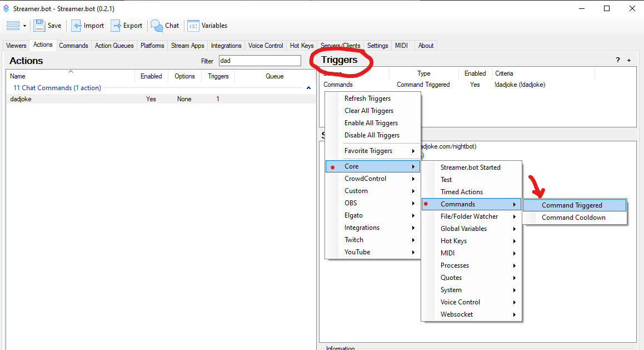Open MIDI submenu in Core menu

[472, 253]
